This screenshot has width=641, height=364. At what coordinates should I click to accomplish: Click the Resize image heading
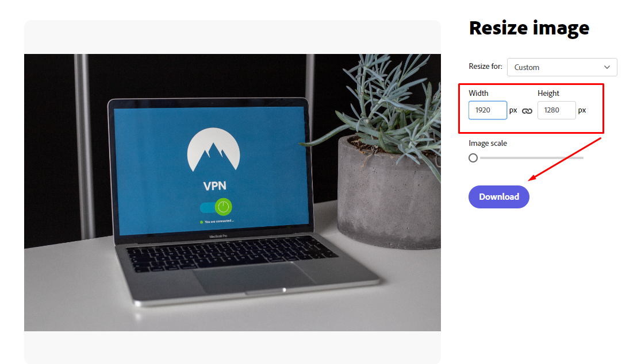(x=529, y=28)
